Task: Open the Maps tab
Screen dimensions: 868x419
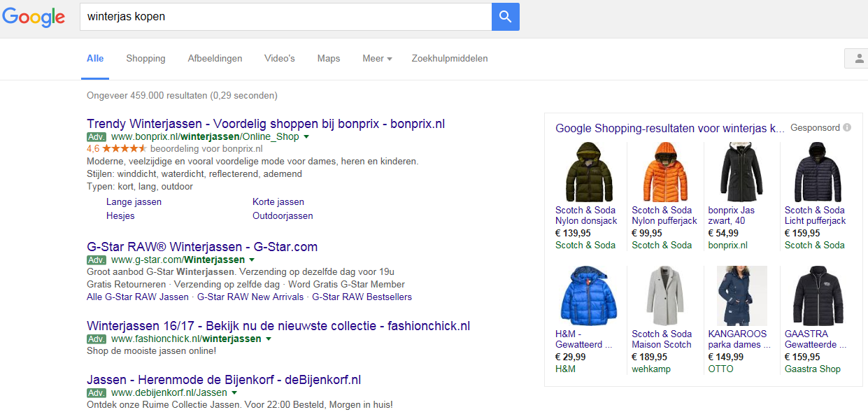Action: click(329, 59)
